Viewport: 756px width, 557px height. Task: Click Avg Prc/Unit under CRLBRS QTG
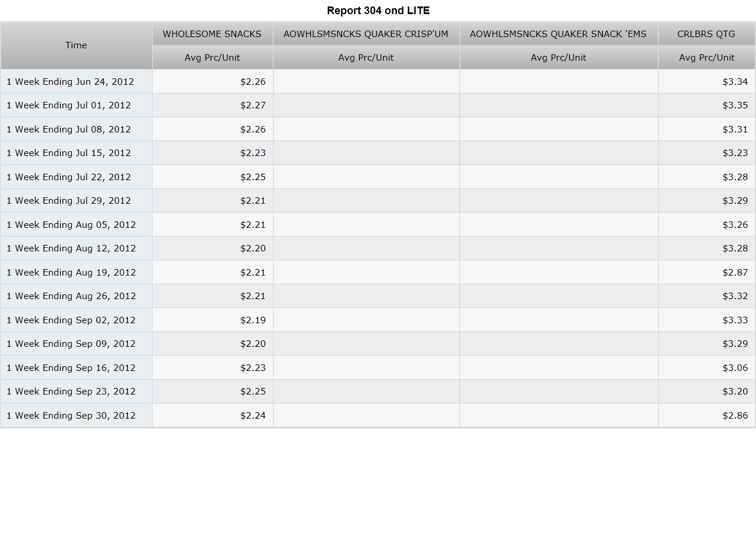tap(707, 58)
